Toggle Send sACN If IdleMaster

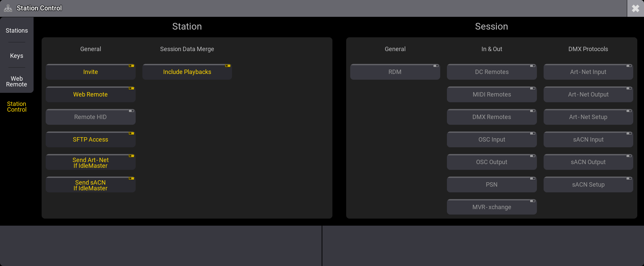tap(91, 184)
